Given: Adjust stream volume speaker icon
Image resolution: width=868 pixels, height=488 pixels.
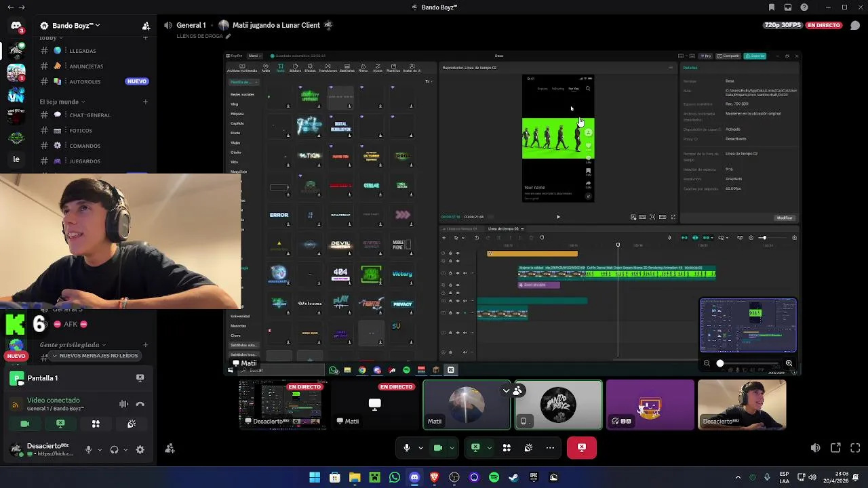Looking at the screenshot, I should click(815, 448).
